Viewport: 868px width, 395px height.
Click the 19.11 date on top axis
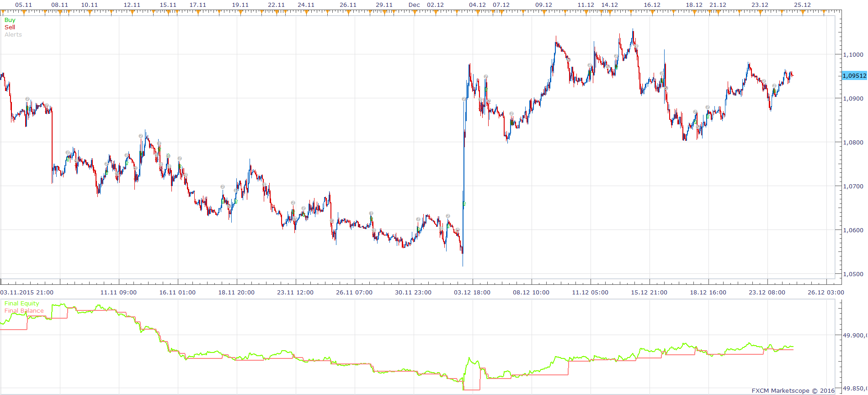240,5
